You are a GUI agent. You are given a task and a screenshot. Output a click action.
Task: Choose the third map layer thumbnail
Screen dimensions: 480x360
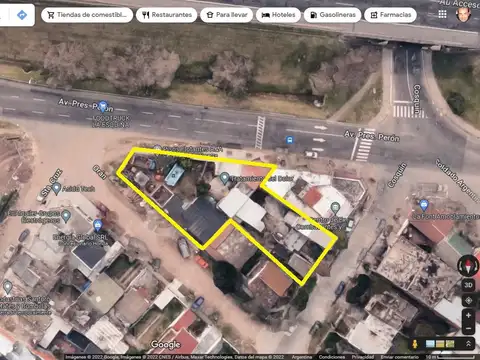tap(450, 344)
